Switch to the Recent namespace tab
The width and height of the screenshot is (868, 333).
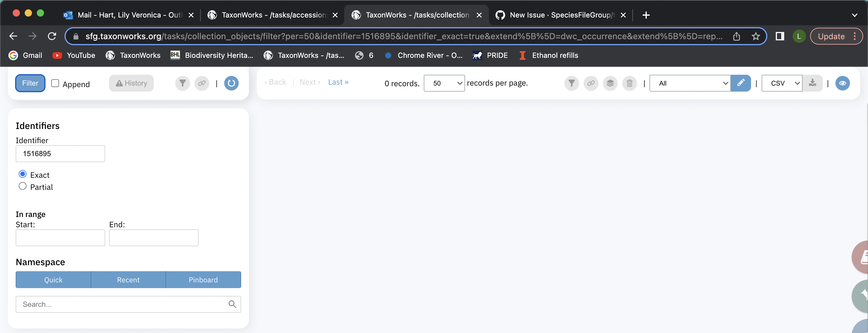tap(128, 279)
